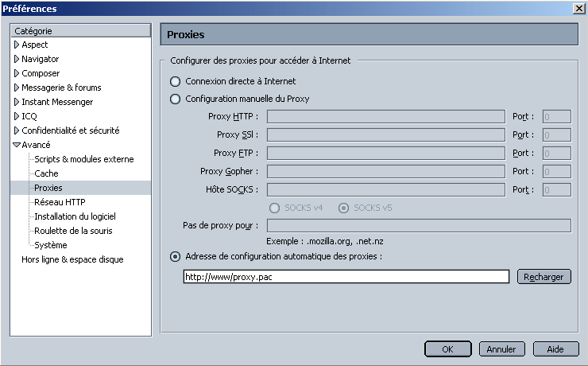Go to Réseau HTTP settings
588x366 pixels.
[60, 202]
